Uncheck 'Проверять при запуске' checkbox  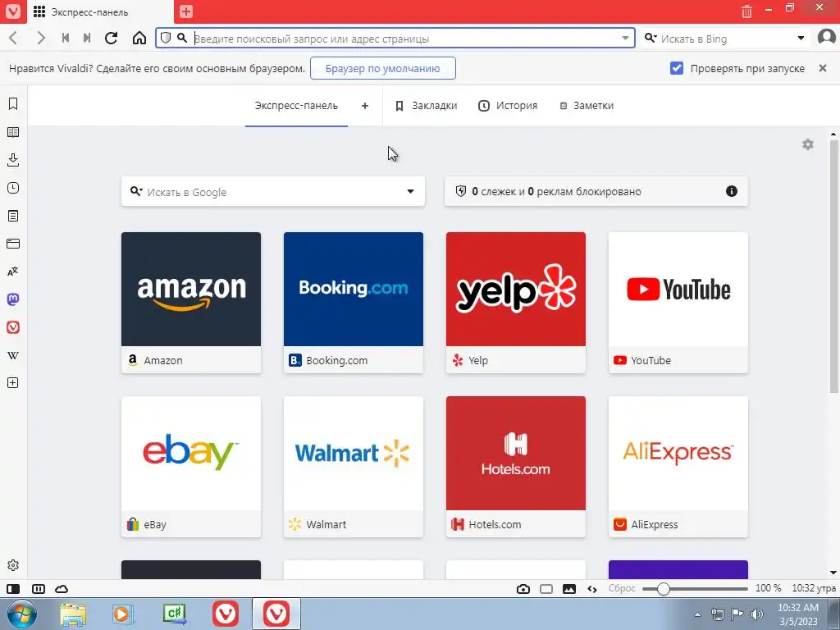tap(677, 68)
